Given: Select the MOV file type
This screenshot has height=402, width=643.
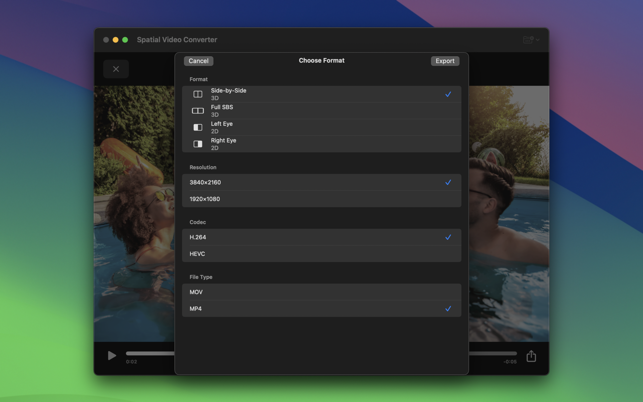Looking at the screenshot, I should [322, 292].
